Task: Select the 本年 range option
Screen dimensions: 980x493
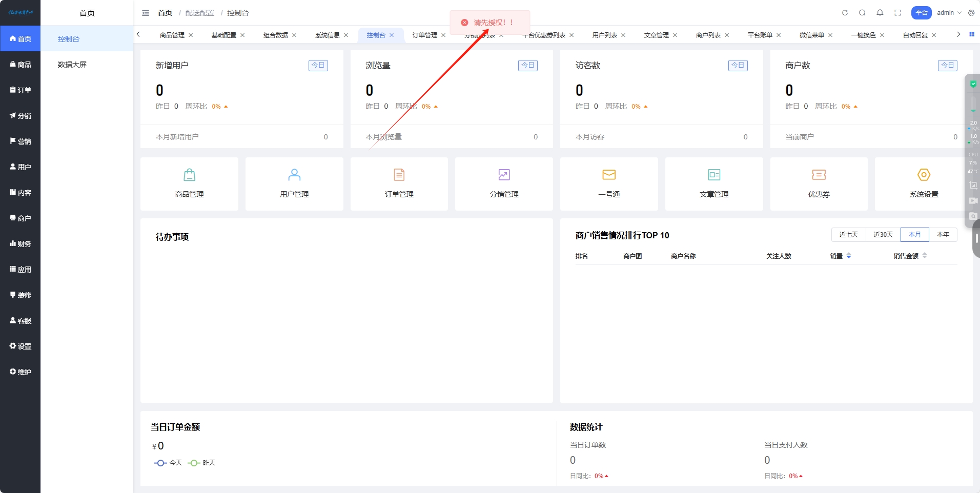Action: pyautogui.click(x=943, y=235)
